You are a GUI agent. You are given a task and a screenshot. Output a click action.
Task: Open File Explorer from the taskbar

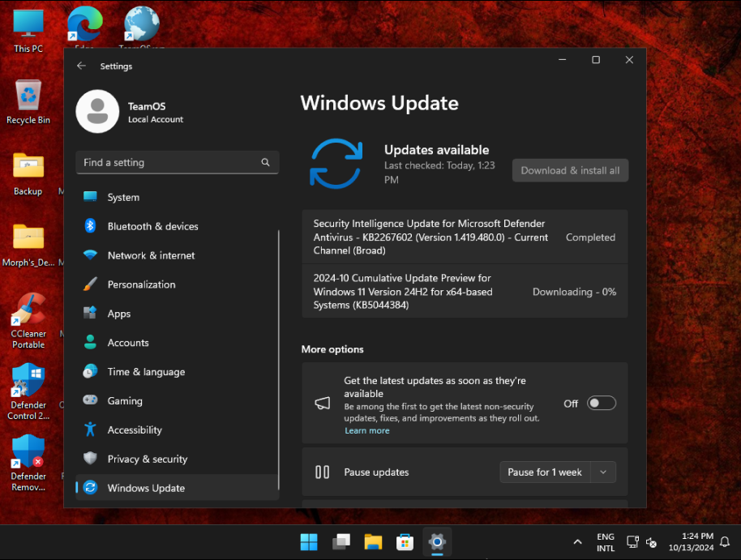(373, 541)
